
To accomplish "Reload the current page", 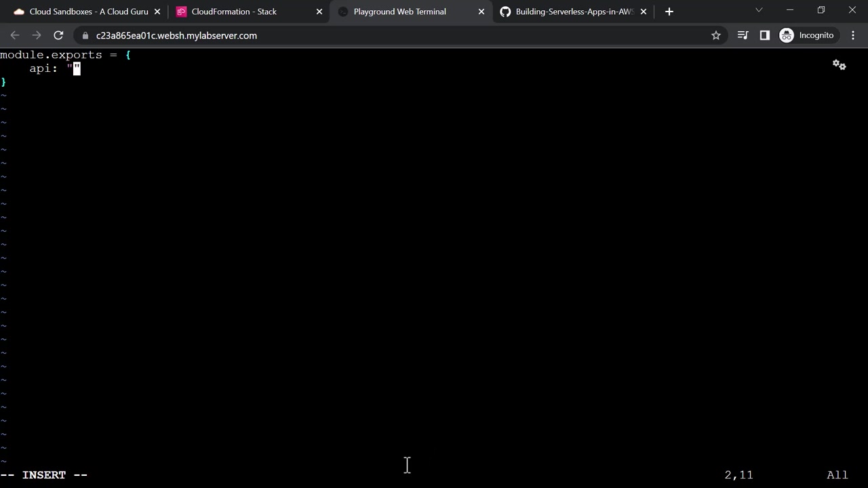I will coord(58,35).
